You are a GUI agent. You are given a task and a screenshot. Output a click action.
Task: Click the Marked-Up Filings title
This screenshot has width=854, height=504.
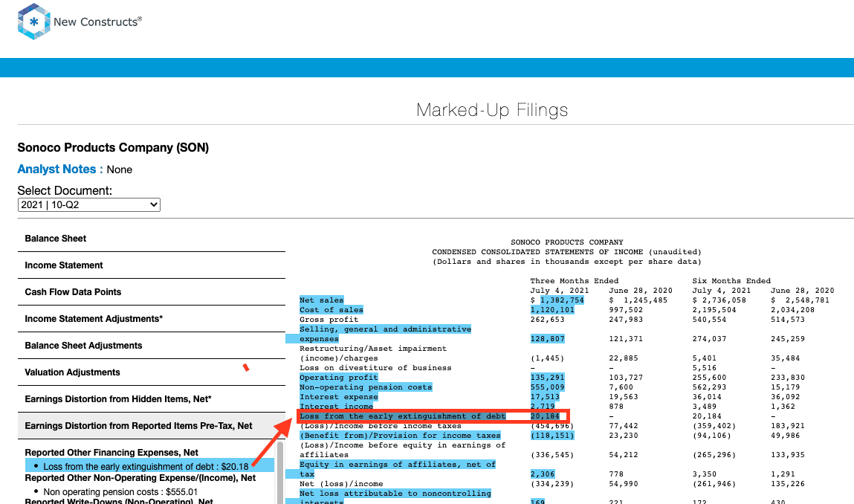tap(492, 110)
